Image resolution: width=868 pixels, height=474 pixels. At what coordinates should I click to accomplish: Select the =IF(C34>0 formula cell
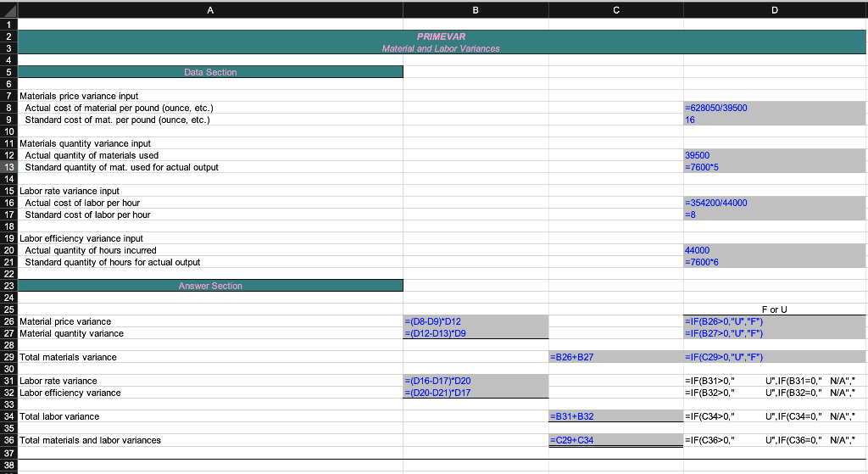(x=775, y=416)
